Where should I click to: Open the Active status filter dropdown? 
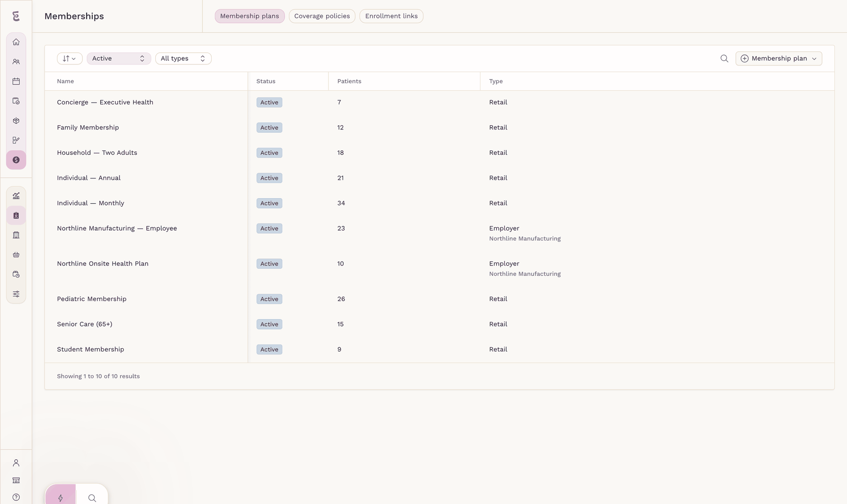coord(119,58)
